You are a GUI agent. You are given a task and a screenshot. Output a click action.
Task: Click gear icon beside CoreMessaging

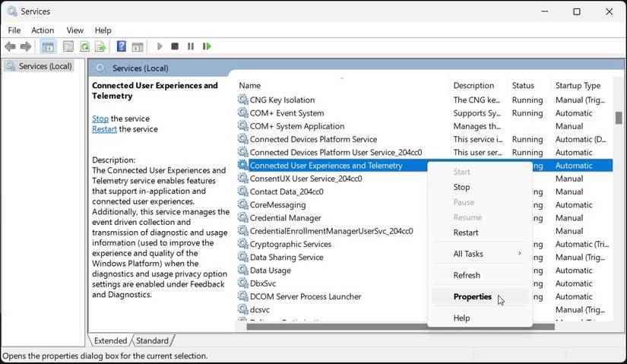242,204
